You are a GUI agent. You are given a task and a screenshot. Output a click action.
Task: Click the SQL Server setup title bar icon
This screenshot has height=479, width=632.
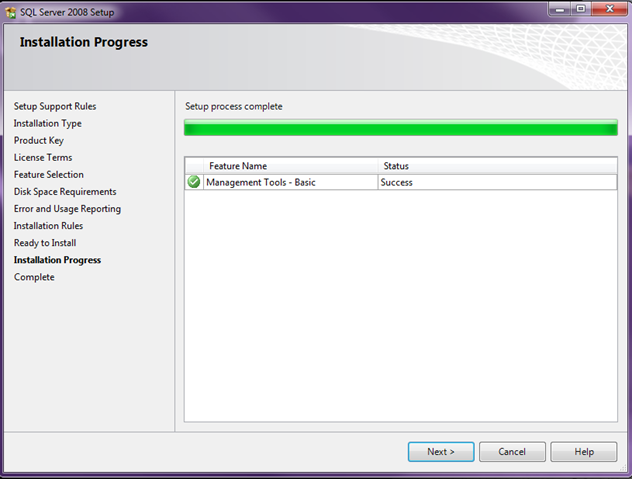[x=11, y=12]
